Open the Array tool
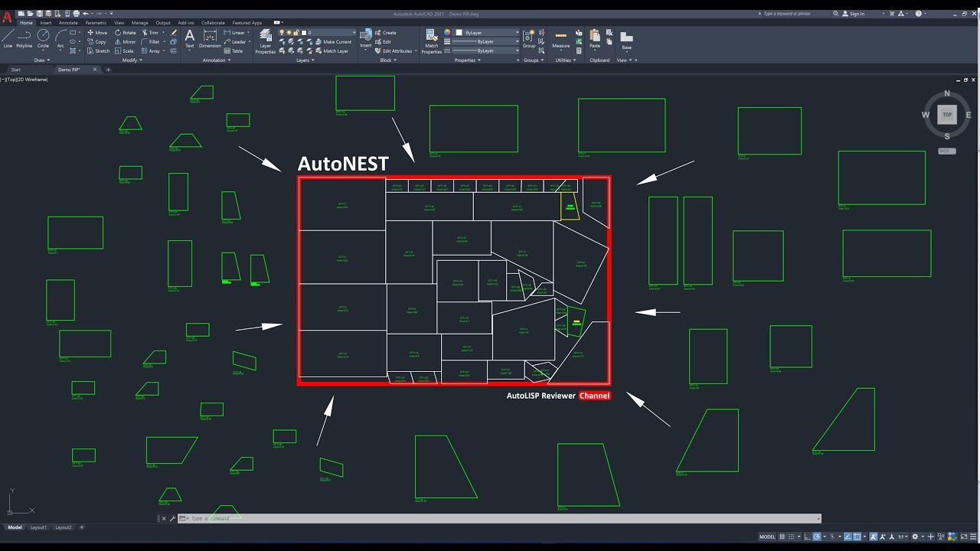Screen dimensions: 980x551 (151, 51)
